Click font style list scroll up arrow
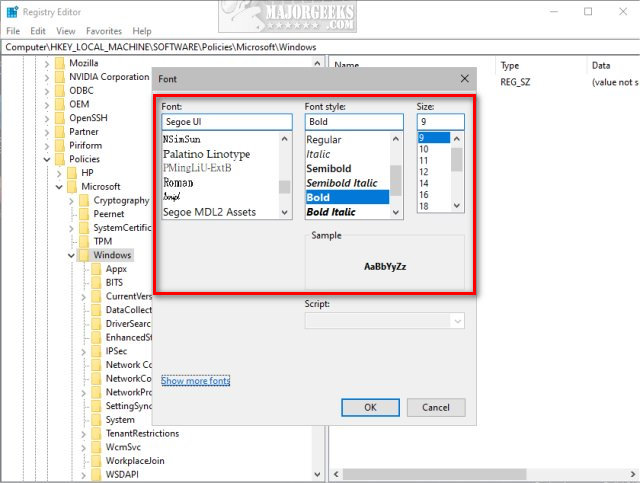The height and width of the screenshot is (483, 640). click(396, 139)
